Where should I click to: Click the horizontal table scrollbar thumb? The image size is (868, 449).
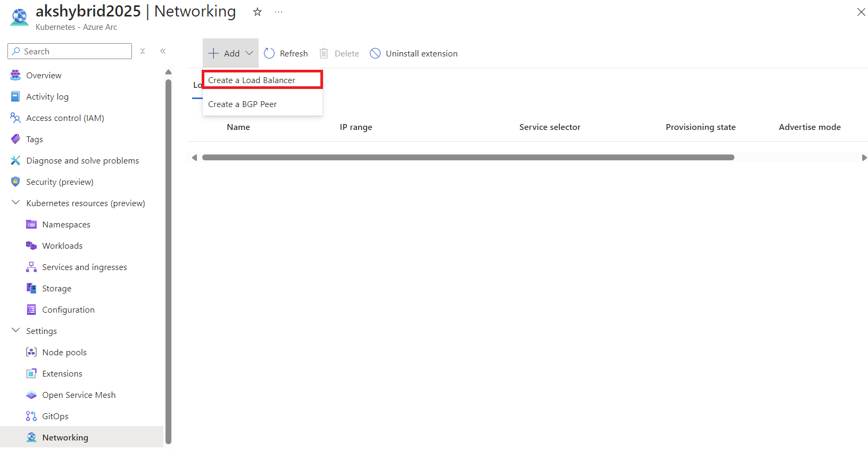(468, 157)
